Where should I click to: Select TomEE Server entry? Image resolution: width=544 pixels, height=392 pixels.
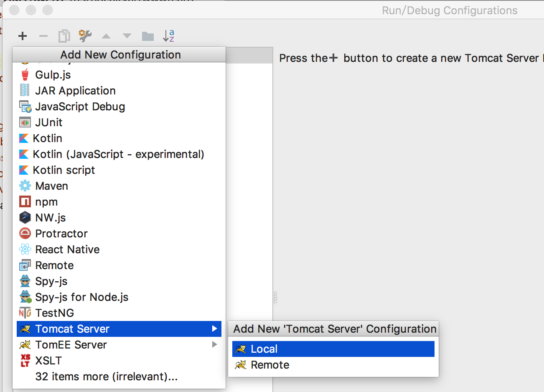[119, 345]
